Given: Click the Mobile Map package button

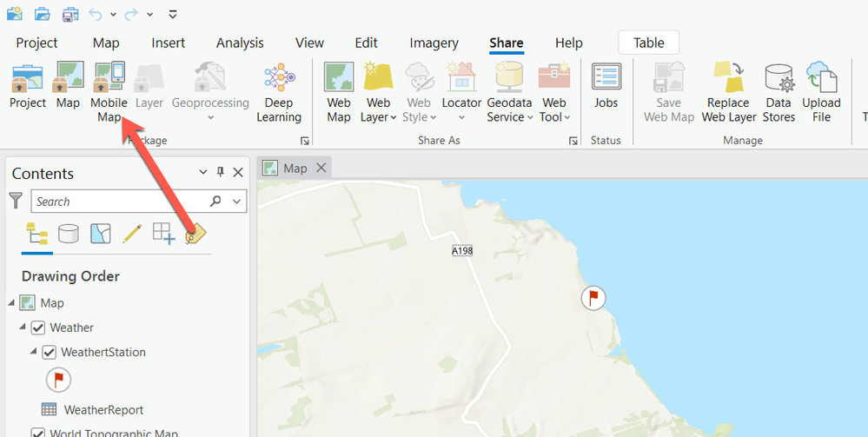Looking at the screenshot, I should pos(109,92).
